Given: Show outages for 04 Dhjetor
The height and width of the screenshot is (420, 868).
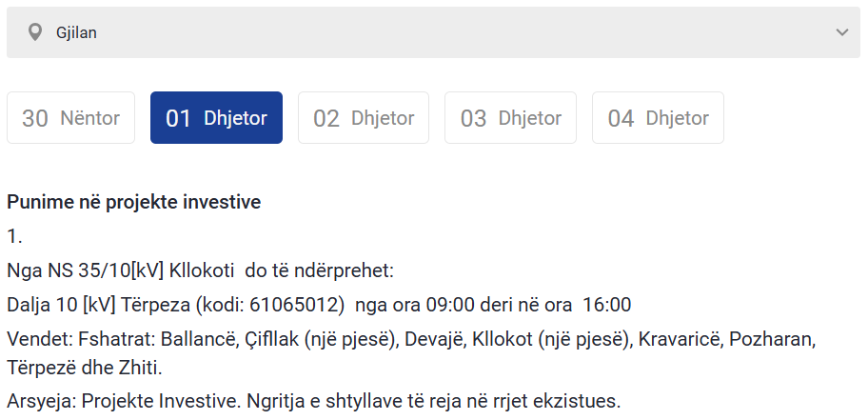Looking at the screenshot, I should pyautogui.click(x=658, y=118).
